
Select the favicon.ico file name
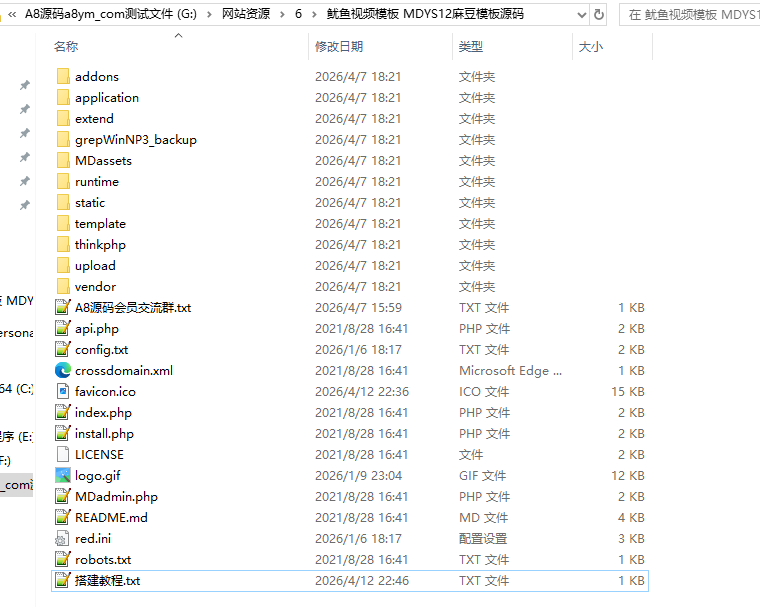point(105,392)
